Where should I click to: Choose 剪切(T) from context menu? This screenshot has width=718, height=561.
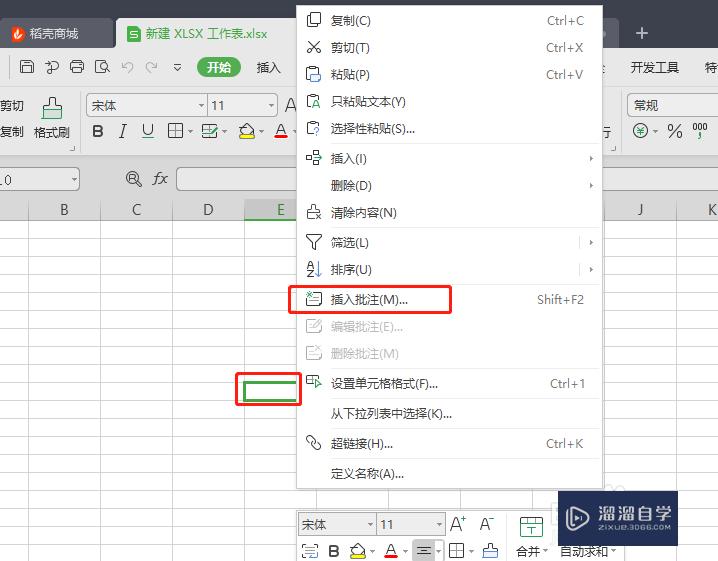point(449,48)
